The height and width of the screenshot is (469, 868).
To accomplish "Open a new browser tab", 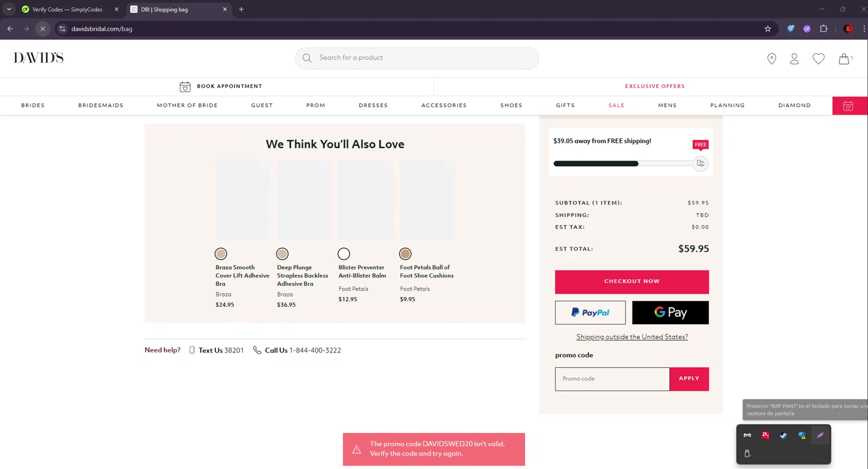I will coord(241,9).
